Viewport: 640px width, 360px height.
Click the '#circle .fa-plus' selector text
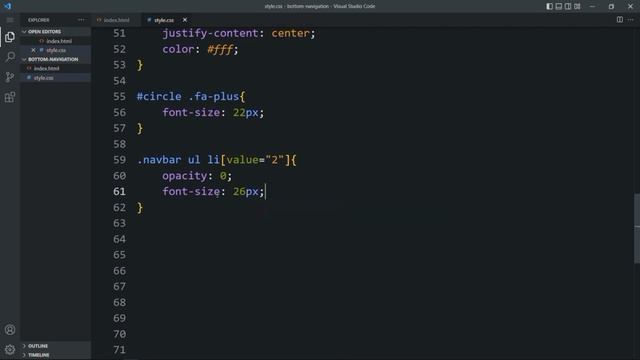(x=188, y=97)
